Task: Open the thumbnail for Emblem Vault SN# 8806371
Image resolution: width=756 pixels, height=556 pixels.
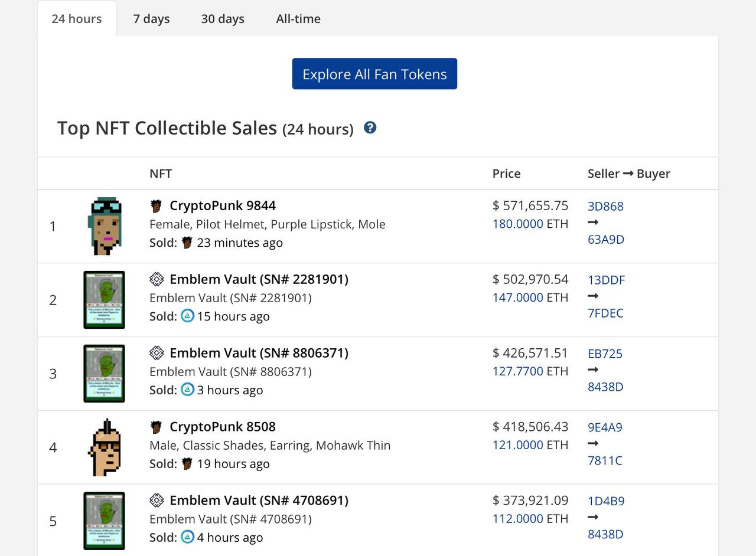Action: coord(104,374)
